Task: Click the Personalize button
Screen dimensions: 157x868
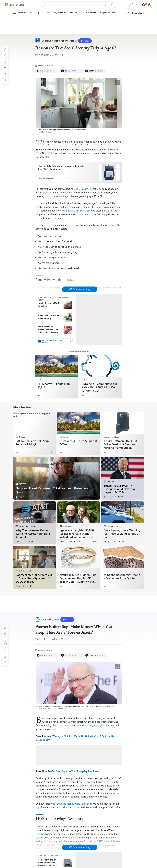Action: coord(135,13)
